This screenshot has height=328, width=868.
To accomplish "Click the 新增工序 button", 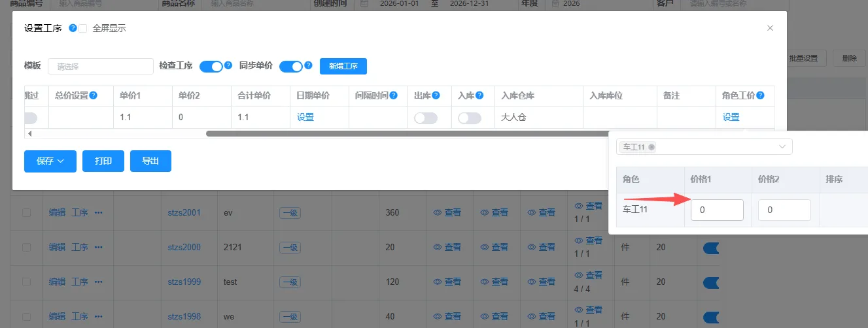I will 343,66.
